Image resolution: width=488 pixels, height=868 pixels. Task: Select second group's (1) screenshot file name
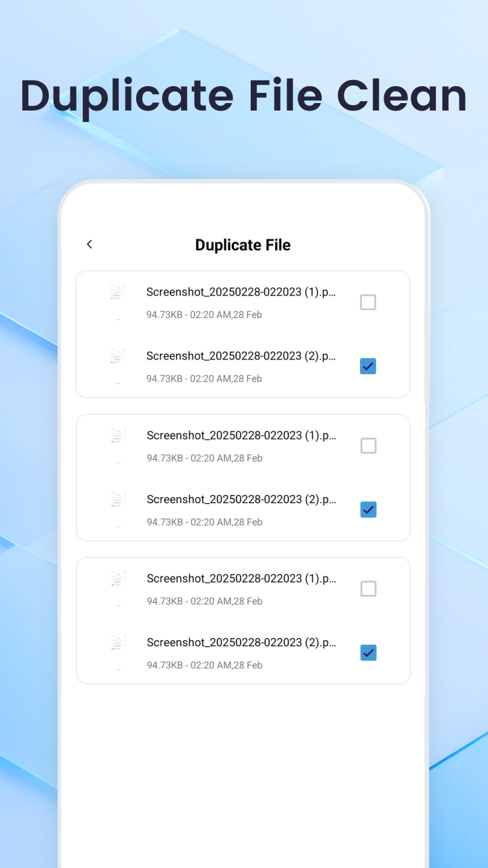[241, 435]
